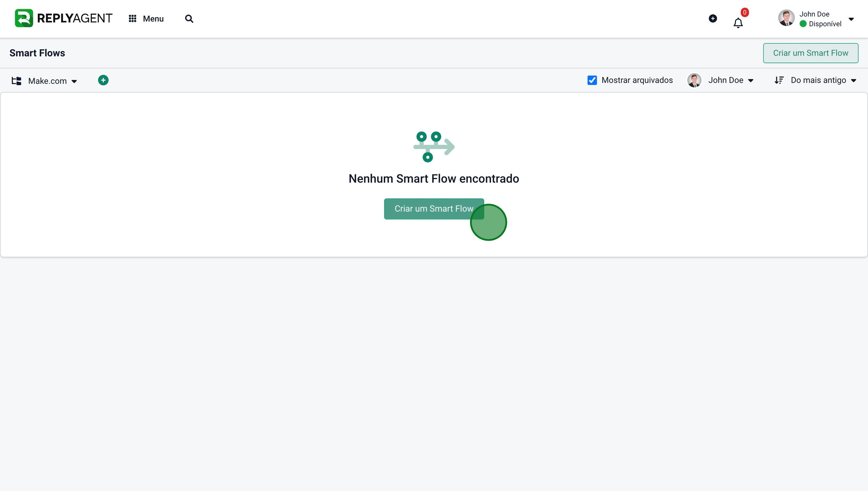The image size is (868, 491).
Task: Click the Smart Flow branching illustration
Action: coord(434,147)
